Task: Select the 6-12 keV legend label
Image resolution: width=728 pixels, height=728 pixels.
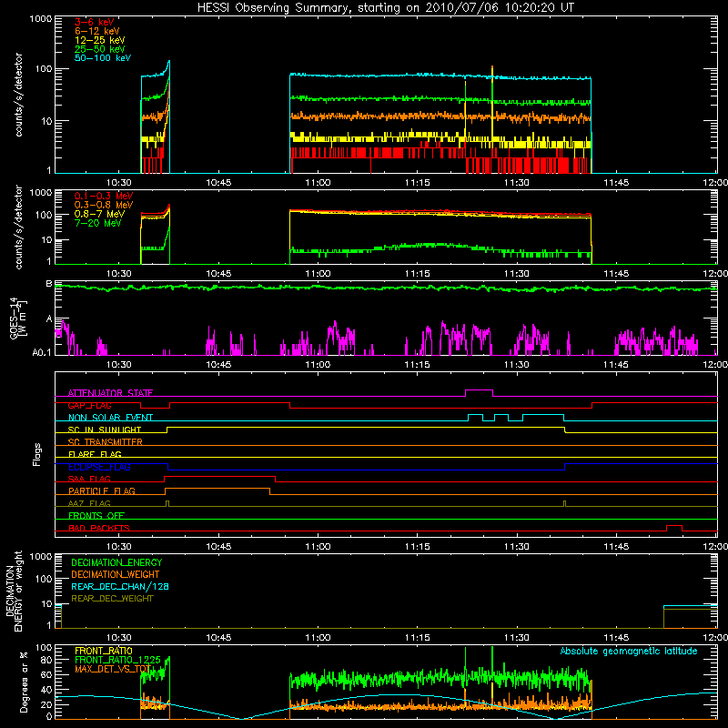Action: click(97, 31)
